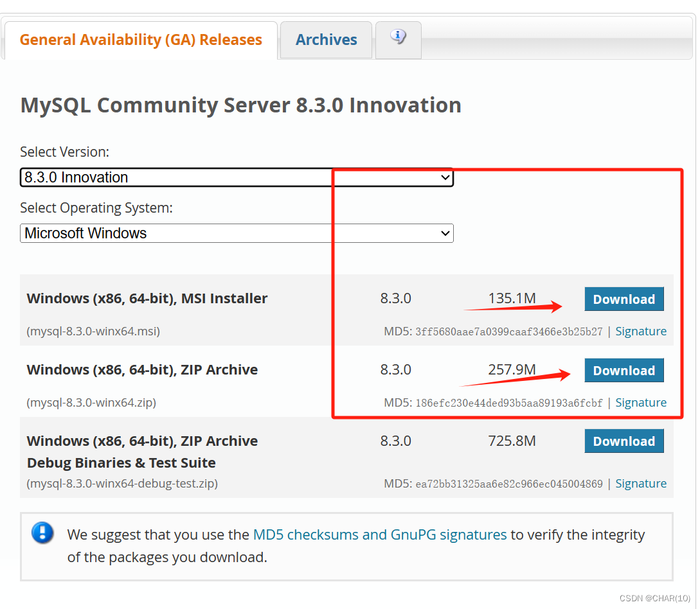This screenshot has width=700, height=609.
Task: Click the 'Select Version:' label
Action: (x=65, y=152)
